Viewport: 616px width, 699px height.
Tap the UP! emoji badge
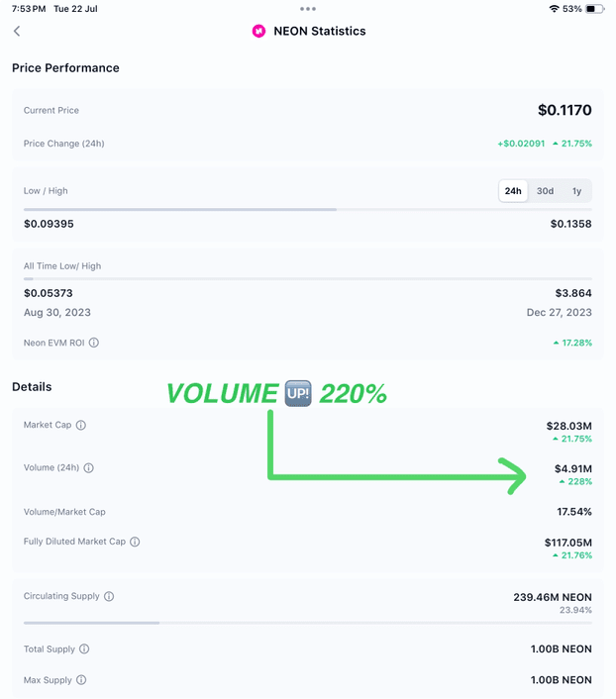[298, 393]
